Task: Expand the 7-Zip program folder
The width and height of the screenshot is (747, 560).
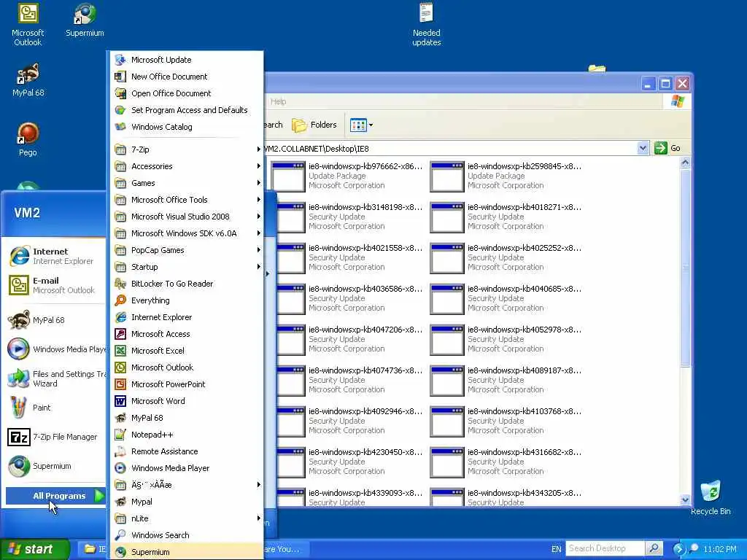Action: [x=187, y=149]
